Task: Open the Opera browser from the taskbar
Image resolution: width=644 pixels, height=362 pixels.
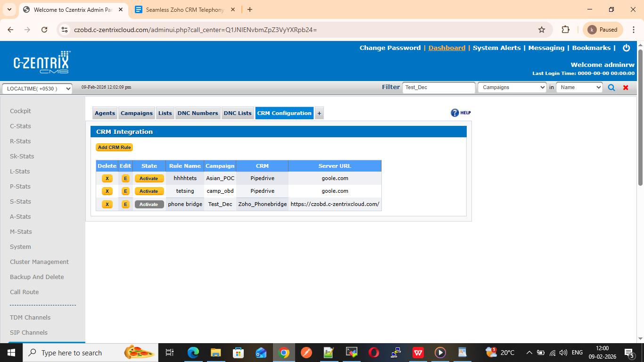Action: tap(374, 353)
